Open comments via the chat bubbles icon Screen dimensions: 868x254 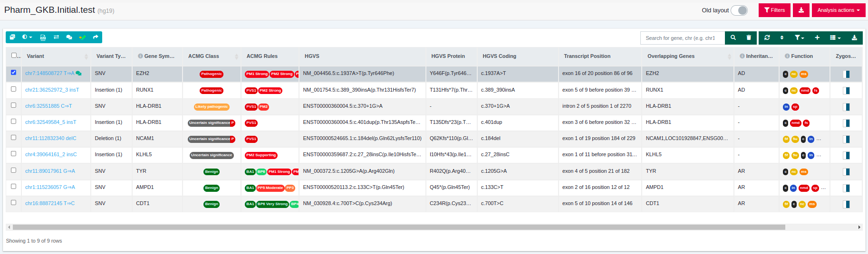[69, 37]
